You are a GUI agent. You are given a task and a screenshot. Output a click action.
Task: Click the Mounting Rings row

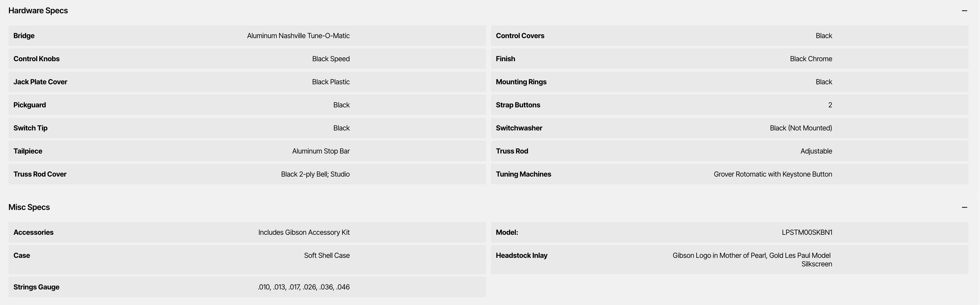coord(729,82)
